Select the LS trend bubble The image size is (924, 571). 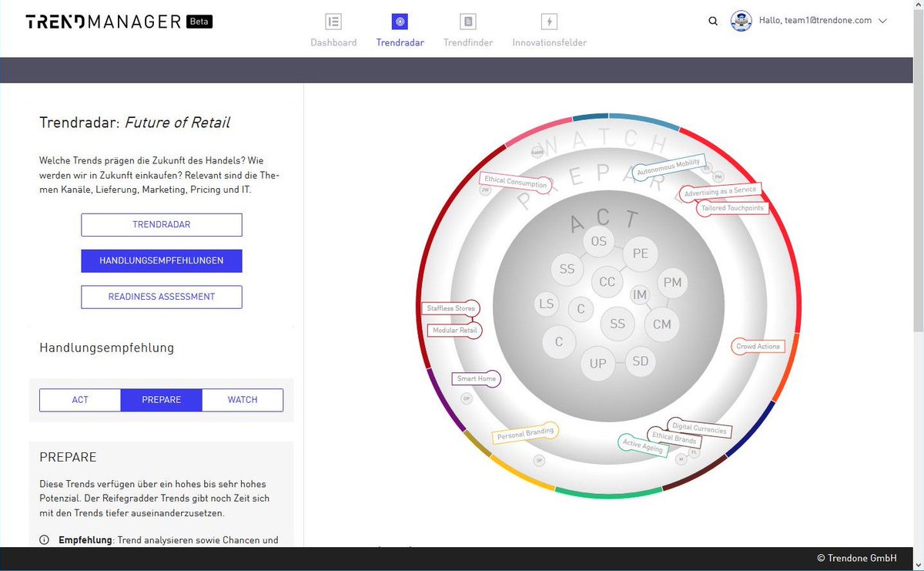point(546,304)
